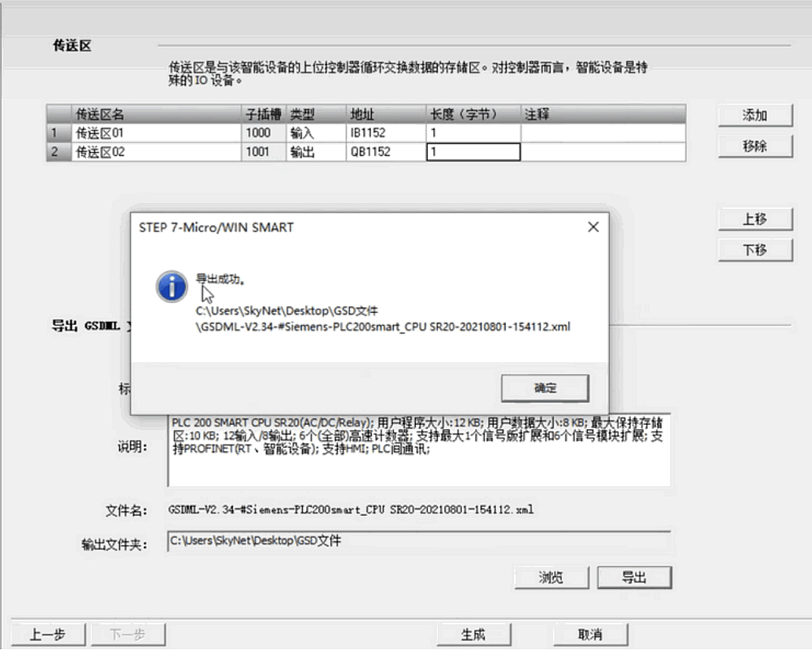Click the 添加 button to add transfer area
812x650 pixels.
tap(754, 115)
